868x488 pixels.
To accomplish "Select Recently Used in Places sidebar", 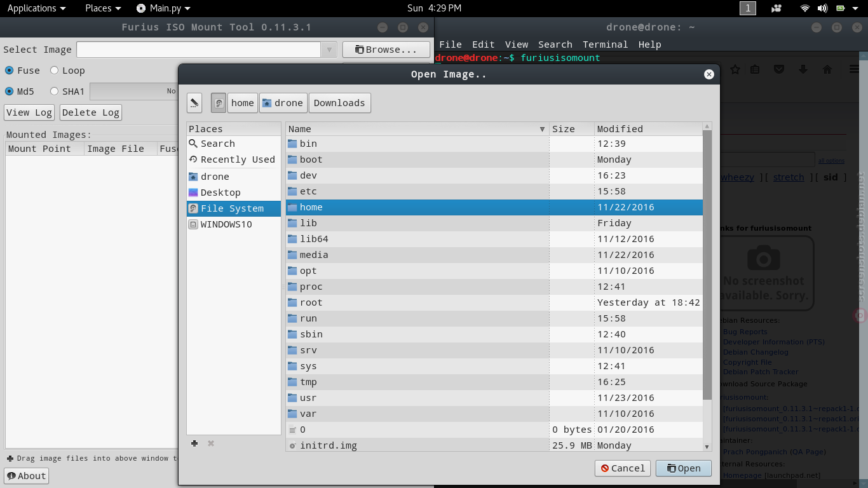I will [x=234, y=159].
